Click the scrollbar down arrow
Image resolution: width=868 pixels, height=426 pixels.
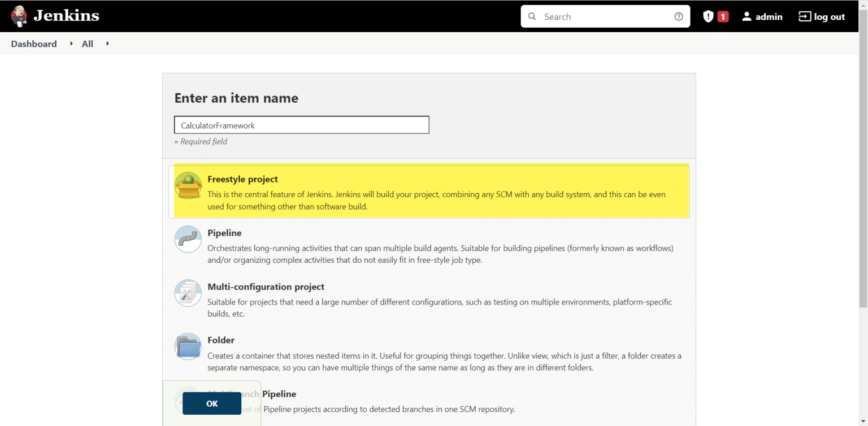(x=863, y=421)
